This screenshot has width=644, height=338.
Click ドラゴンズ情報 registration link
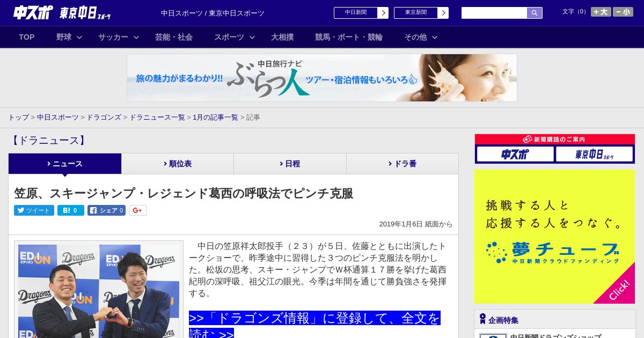[x=314, y=325]
